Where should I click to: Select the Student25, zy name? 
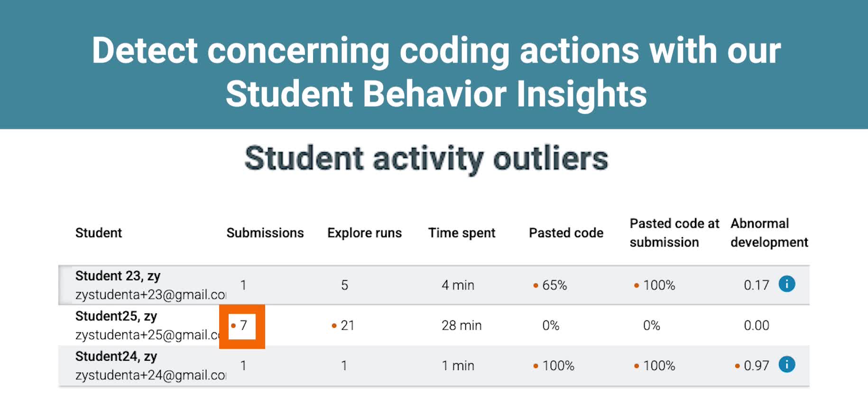coord(116,316)
